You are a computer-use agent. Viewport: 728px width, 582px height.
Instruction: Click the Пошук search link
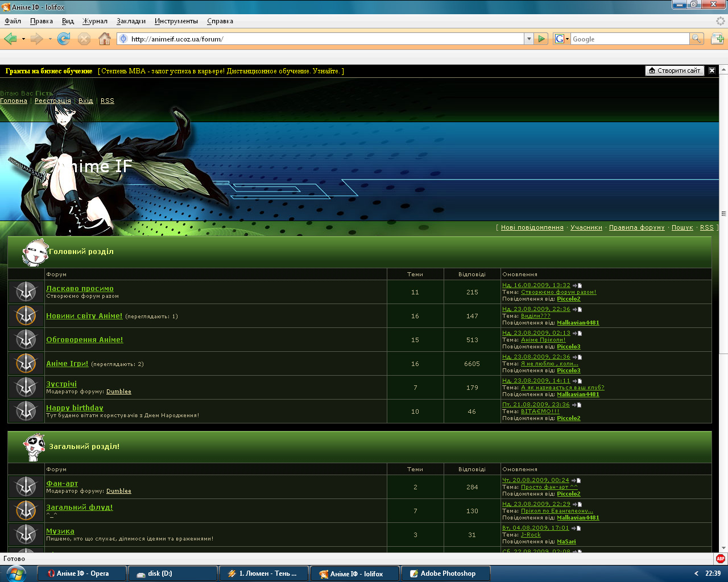(682, 227)
